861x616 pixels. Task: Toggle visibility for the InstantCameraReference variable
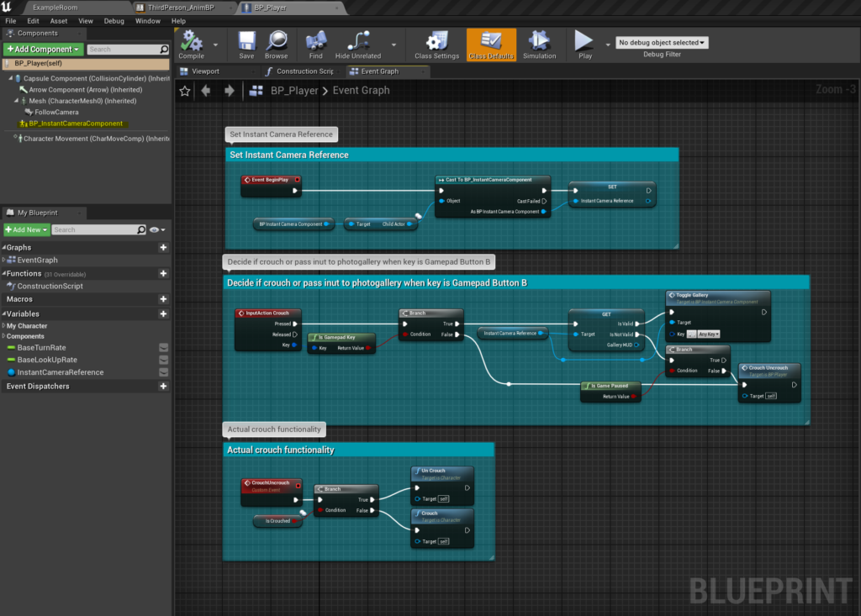point(163,372)
